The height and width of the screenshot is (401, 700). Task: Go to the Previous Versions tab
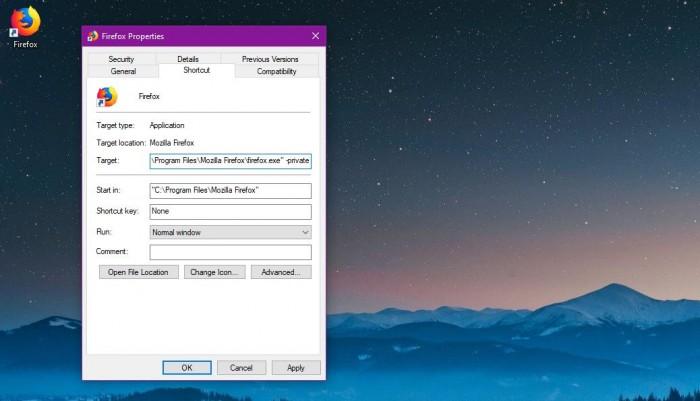pos(269,60)
